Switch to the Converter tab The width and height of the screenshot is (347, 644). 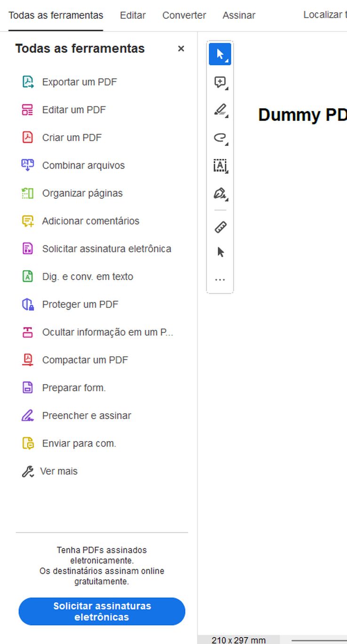click(x=184, y=15)
